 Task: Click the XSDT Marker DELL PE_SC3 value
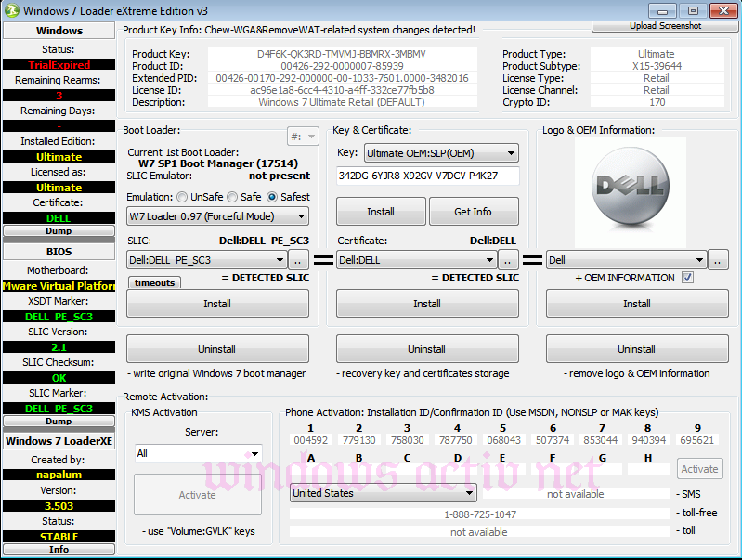pos(59,317)
